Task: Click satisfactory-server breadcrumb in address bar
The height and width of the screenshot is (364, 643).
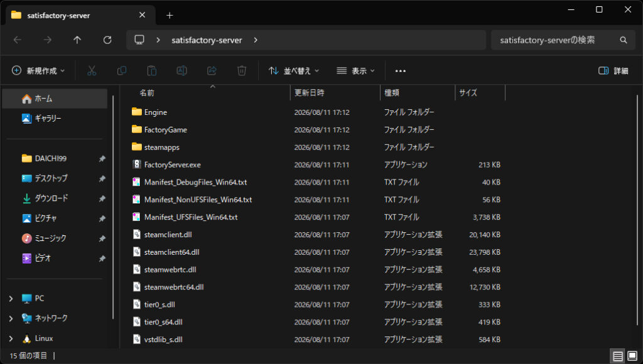Action: pyautogui.click(x=207, y=40)
